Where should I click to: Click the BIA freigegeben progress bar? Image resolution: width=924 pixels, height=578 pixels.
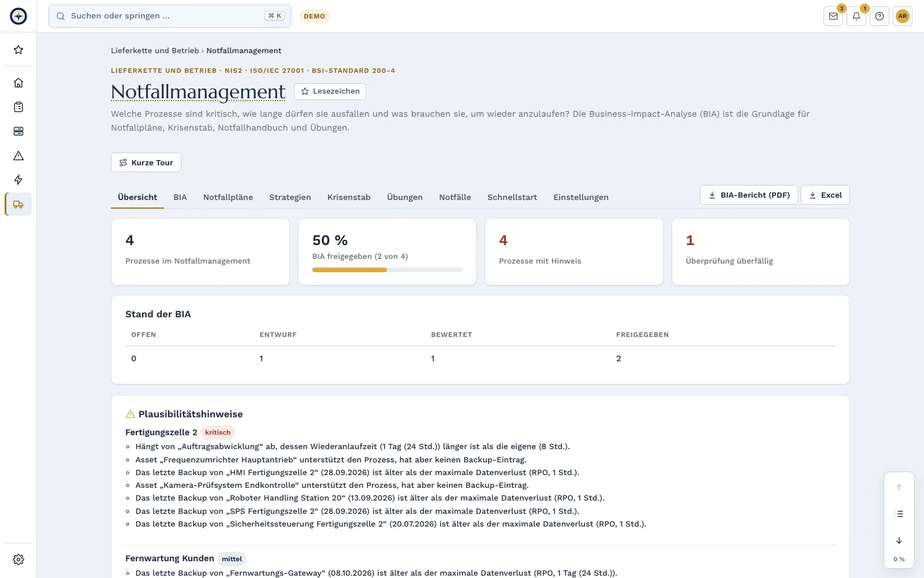click(x=387, y=270)
